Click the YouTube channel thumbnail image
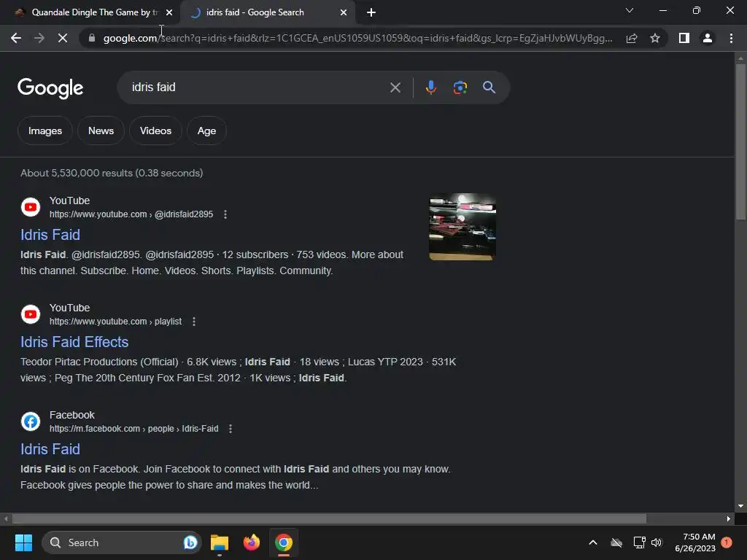The width and height of the screenshot is (747, 560). [462, 227]
